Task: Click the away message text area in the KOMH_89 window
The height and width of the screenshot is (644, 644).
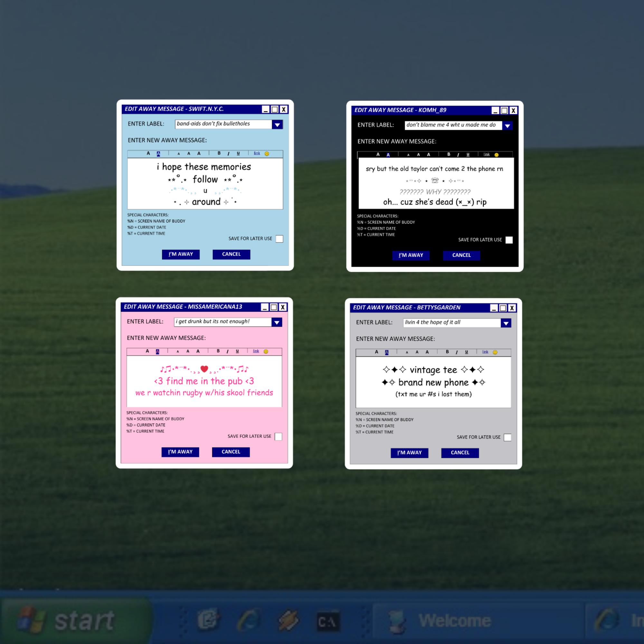Action: click(x=436, y=184)
